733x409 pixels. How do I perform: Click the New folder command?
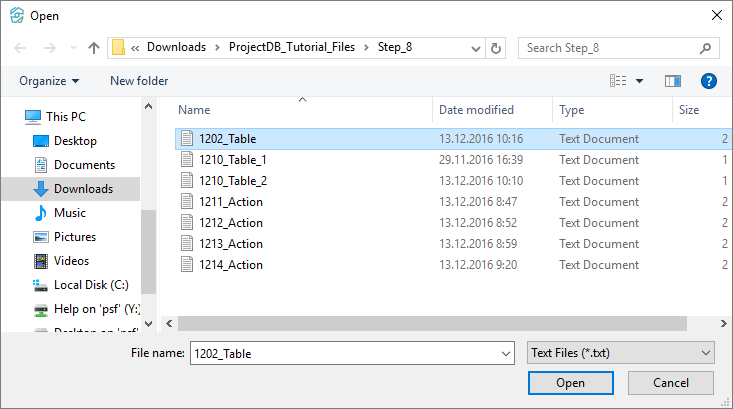pyautogui.click(x=139, y=81)
